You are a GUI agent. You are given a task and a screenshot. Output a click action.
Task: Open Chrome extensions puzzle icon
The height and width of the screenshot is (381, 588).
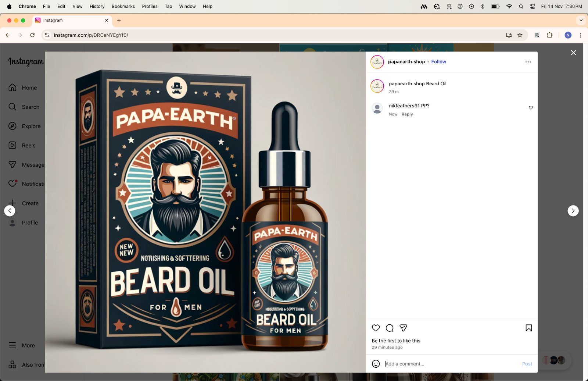pos(550,35)
